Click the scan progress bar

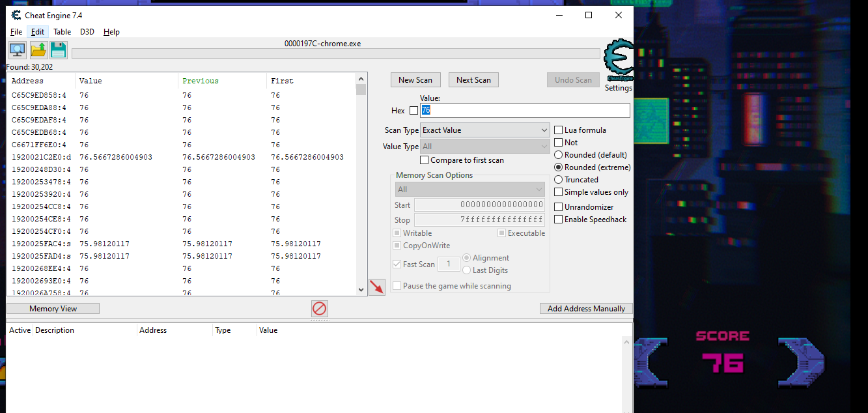pyautogui.click(x=335, y=53)
